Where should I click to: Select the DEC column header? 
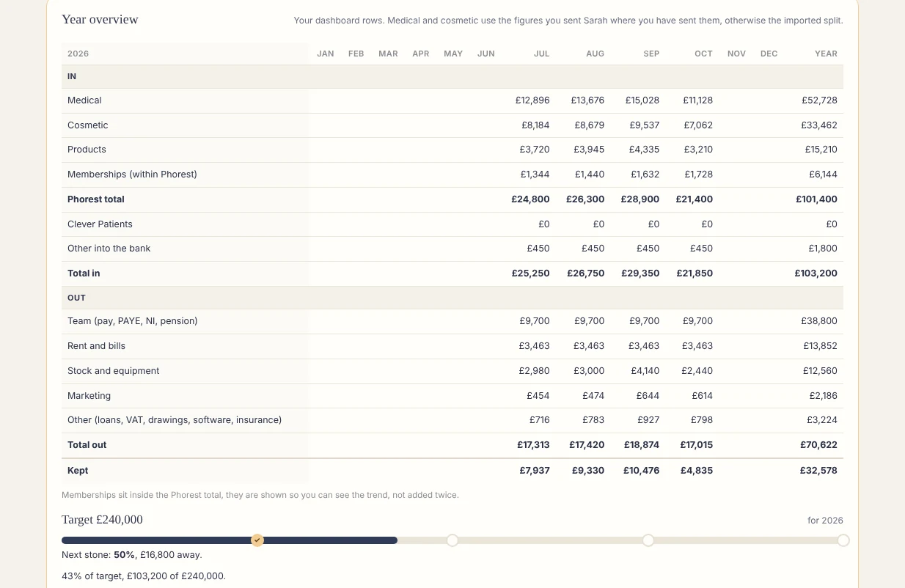(769, 54)
